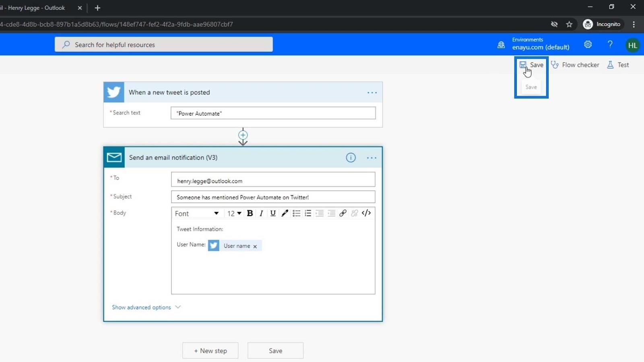The height and width of the screenshot is (362, 644).
Task: Click the Search text input field
Action: click(x=273, y=113)
